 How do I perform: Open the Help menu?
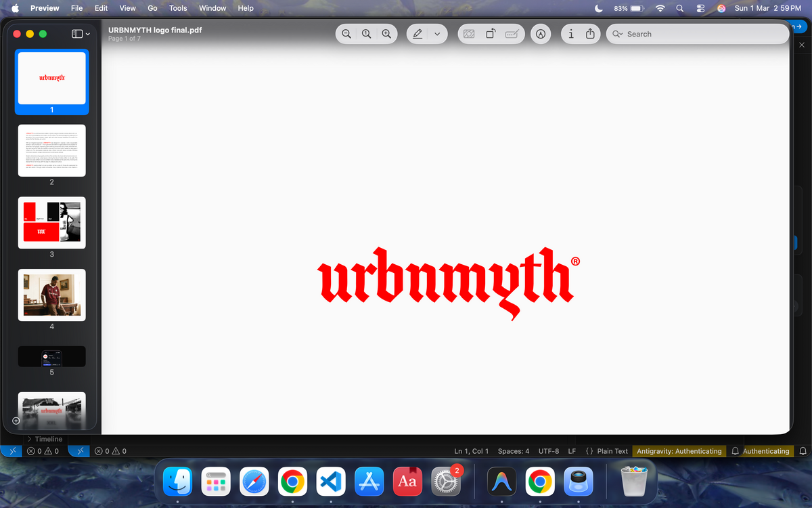tap(246, 8)
